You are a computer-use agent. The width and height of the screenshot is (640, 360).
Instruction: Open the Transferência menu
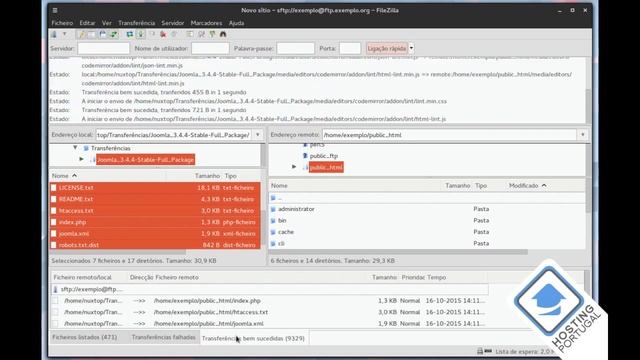137,23
